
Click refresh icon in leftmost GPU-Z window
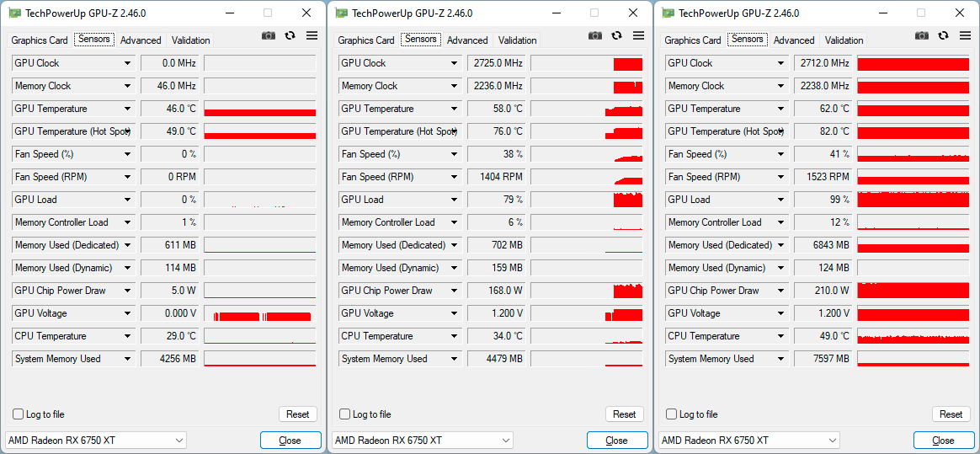(x=290, y=35)
